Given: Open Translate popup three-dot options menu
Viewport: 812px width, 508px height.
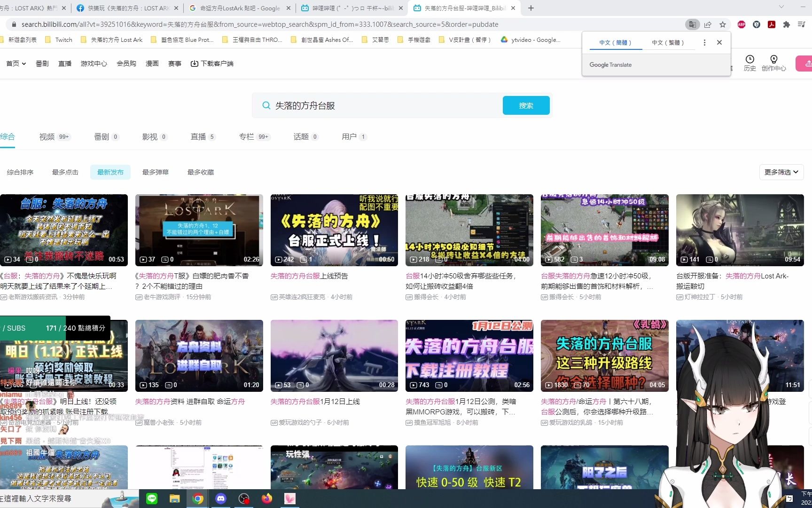Looking at the screenshot, I should pos(704,42).
